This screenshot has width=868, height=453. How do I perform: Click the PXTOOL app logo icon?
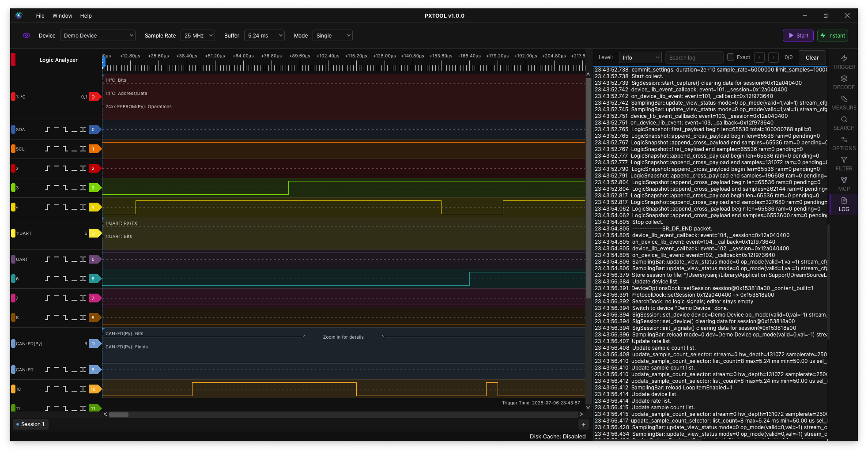pos(19,15)
